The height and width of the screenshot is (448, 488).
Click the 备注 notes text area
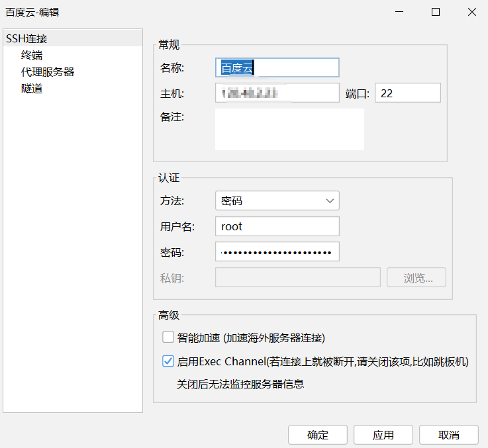coord(289,130)
